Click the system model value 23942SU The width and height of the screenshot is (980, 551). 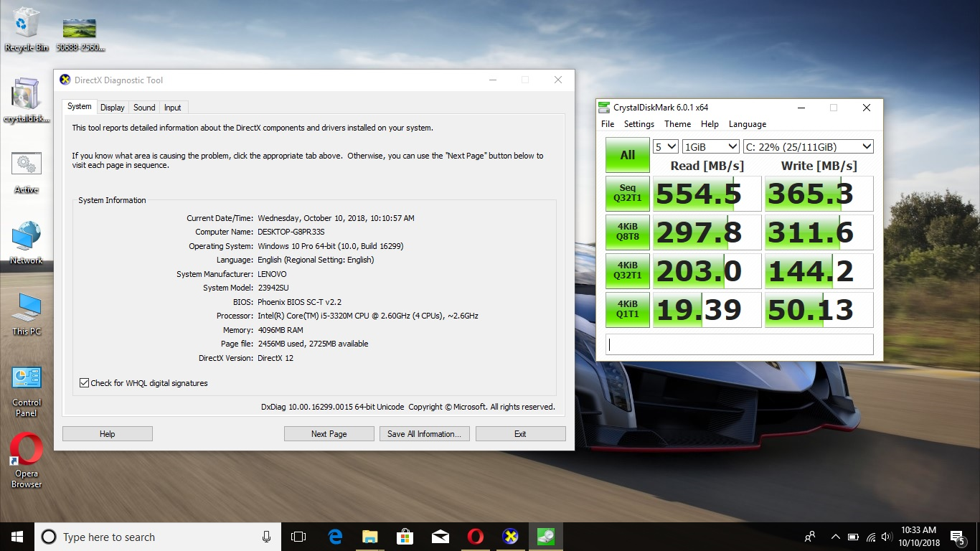click(x=273, y=288)
